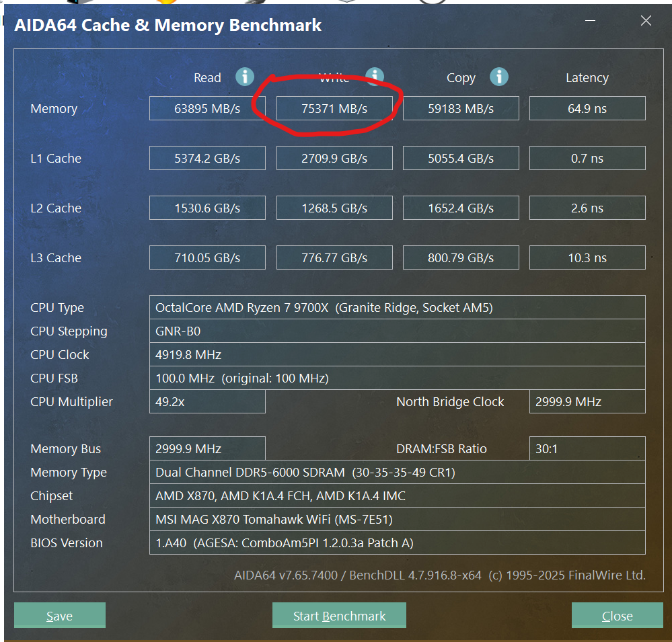Select L2 Cache Copy 1652.4 GB/s

[x=461, y=208]
